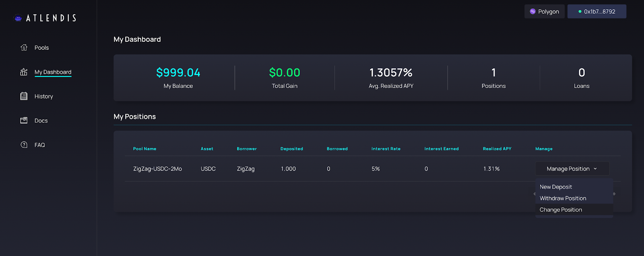644x256 pixels.
Task: Click the Manage Position chevron arrow
Action: 595,169
